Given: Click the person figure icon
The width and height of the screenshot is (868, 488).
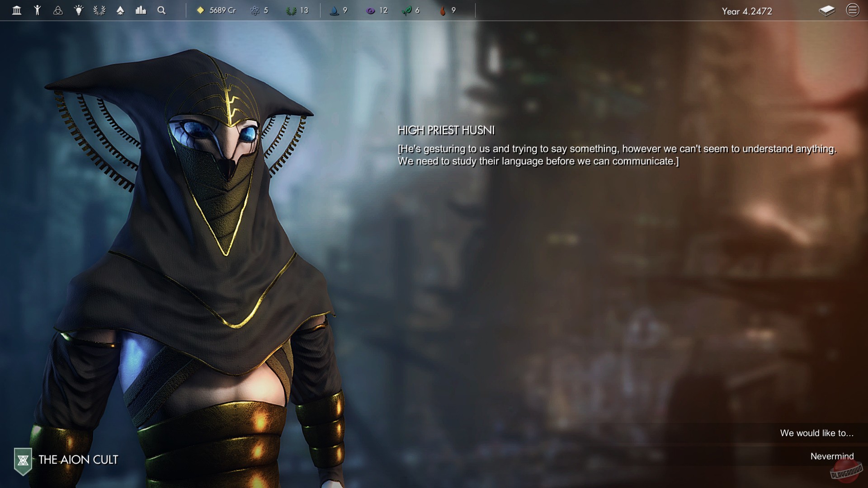Looking at the screenshot, I should [38, 10].
